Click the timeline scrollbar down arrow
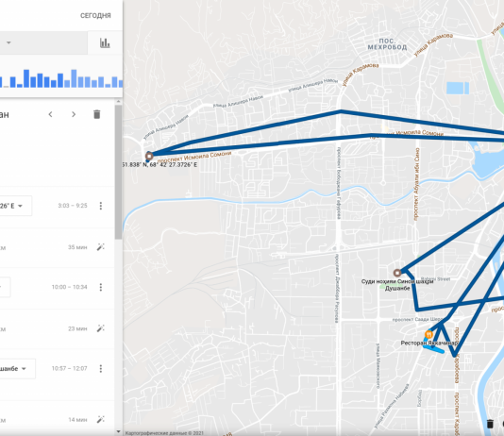This screenshot has height=436, width=504. 118,432
